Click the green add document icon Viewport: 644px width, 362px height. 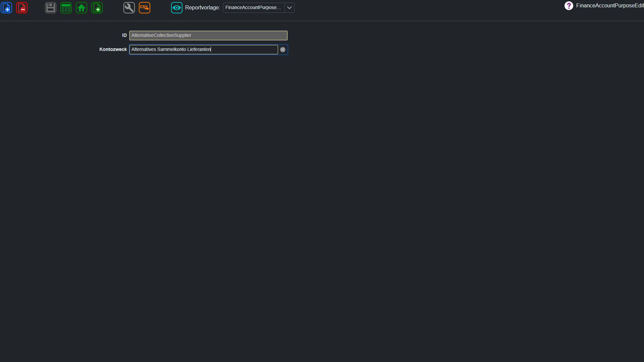97,8
